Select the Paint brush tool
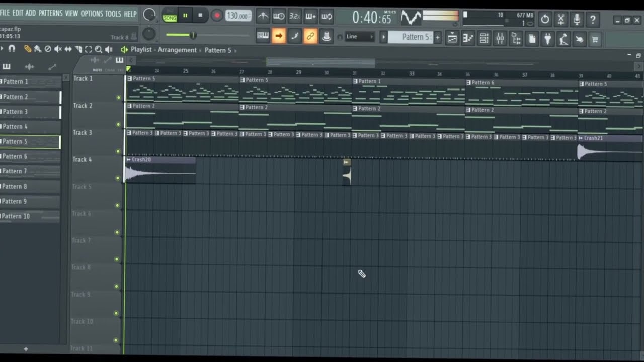 point(37,49)
